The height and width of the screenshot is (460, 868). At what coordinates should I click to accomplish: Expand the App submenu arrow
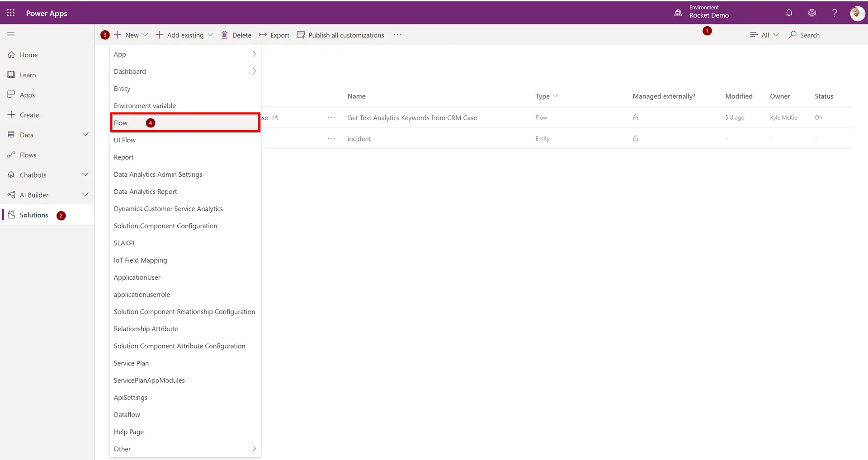coord(254,54)
